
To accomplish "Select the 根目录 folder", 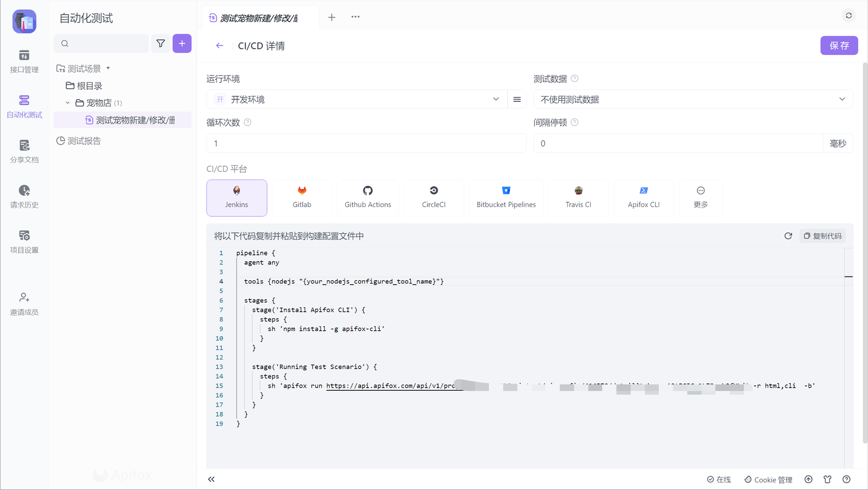I will (x=84, y=86).
